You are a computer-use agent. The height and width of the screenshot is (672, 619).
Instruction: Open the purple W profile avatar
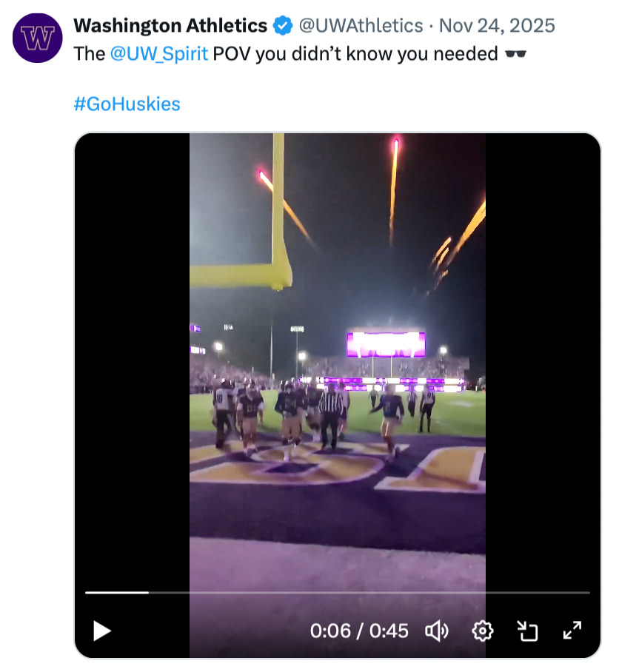[38, 37]
